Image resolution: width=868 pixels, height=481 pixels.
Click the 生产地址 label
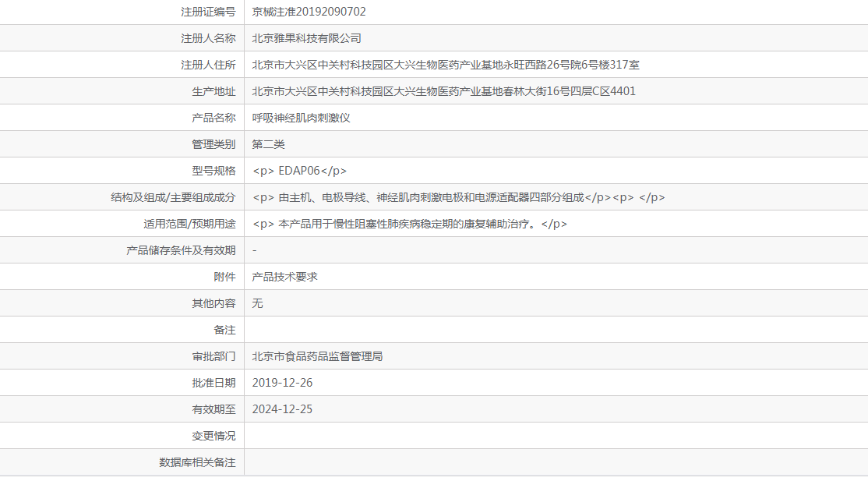click(213, 91)
